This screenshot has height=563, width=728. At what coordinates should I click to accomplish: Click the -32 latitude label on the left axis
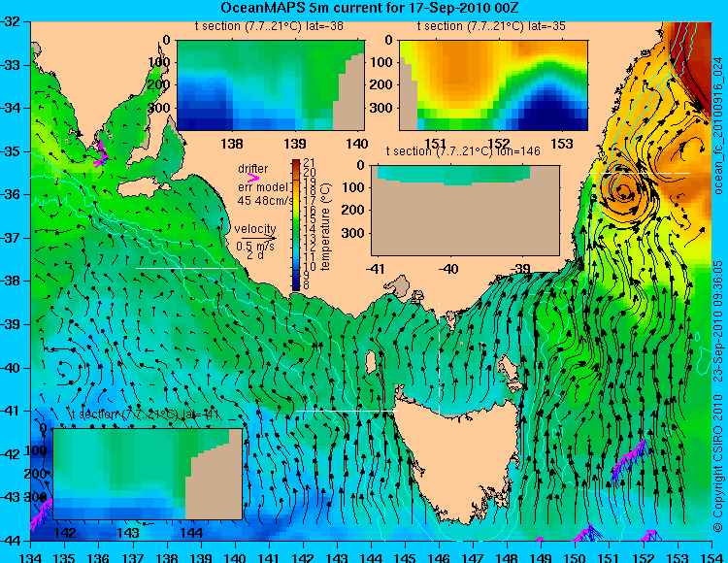[x=11, y=21]
